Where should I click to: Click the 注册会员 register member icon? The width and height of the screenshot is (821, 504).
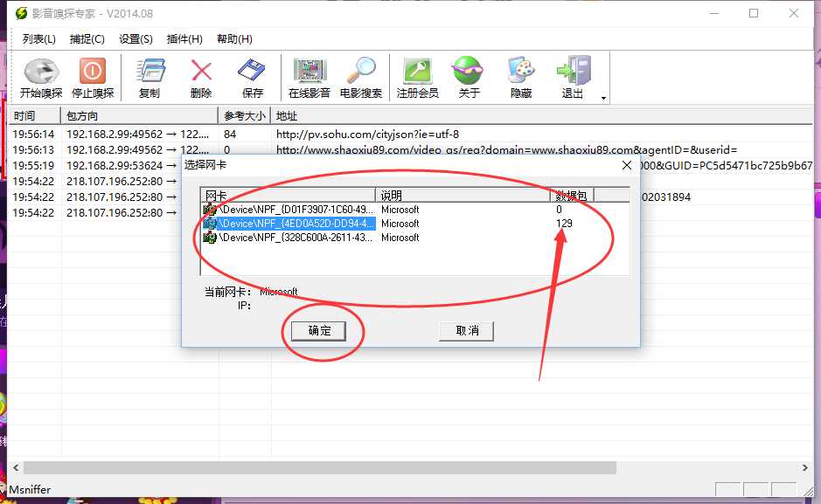(x=417, y=72)
